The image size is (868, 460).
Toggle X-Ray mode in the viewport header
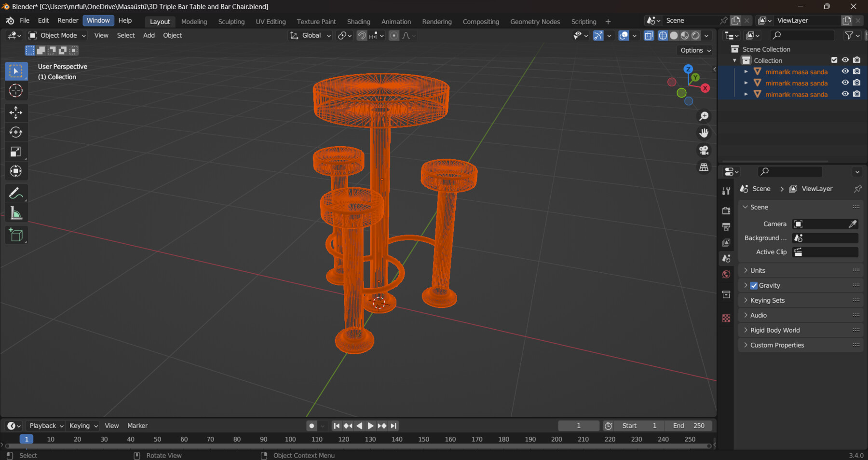[649, 35]
